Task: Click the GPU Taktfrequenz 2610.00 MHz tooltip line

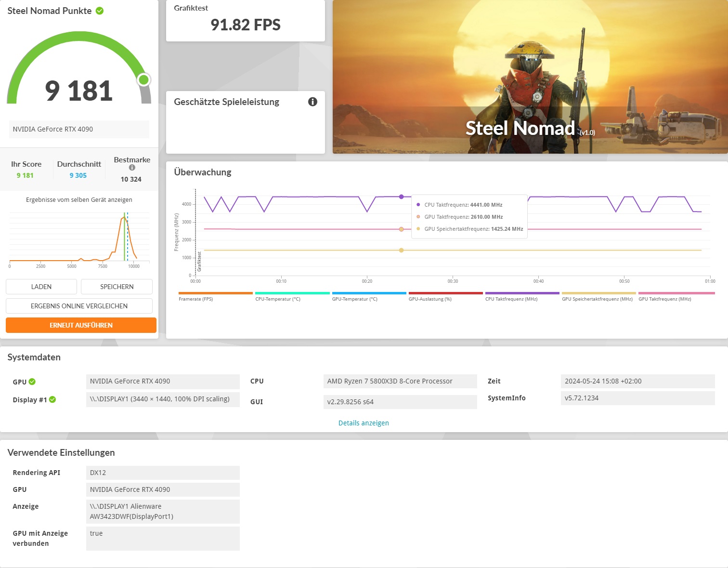Action: (x=460, y=217)
